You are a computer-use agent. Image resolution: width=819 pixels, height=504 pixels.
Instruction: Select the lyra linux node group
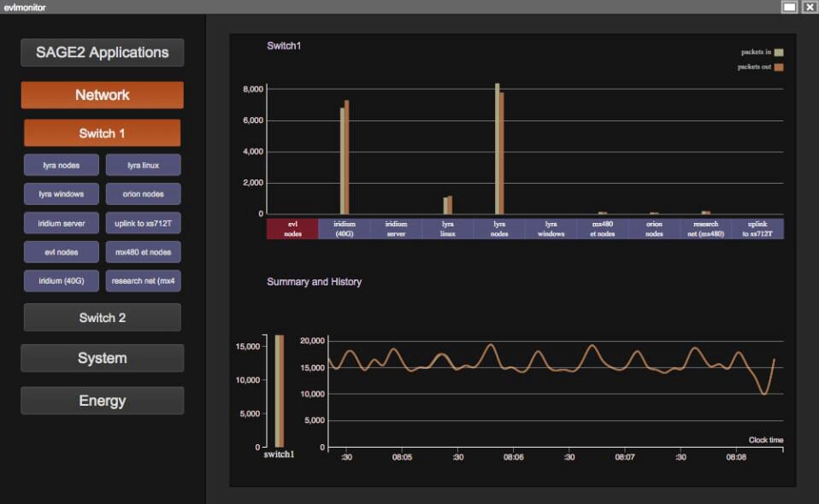click(143, 164)
